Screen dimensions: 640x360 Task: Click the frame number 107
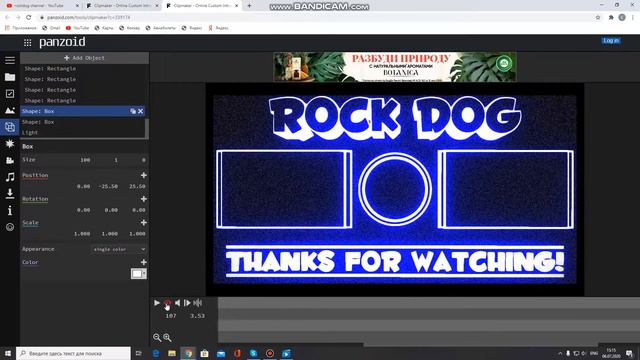click(x=171, y=316)
